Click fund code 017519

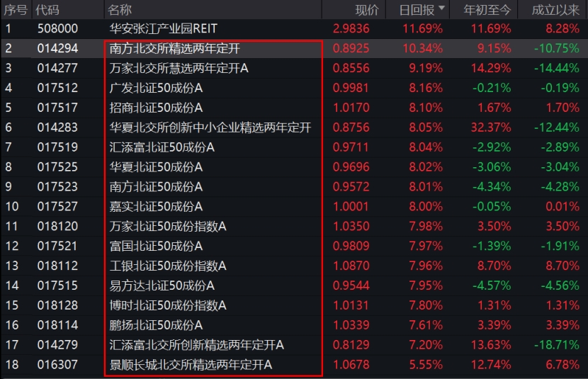coord(58,147)
